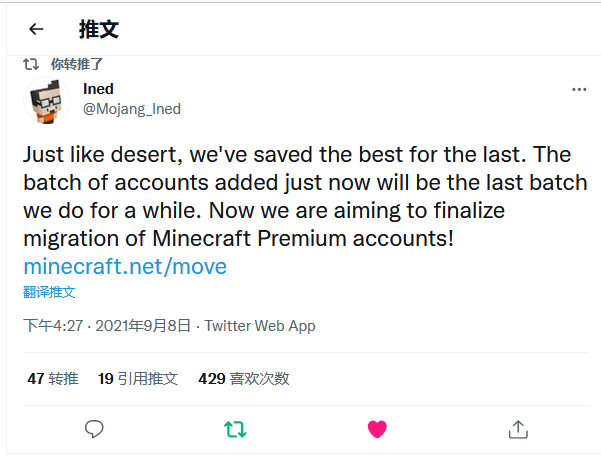Viewport: 601px width, 456px height.
Task: Click the 翻译推文 translate link
Action: click(x=49, y=292)
